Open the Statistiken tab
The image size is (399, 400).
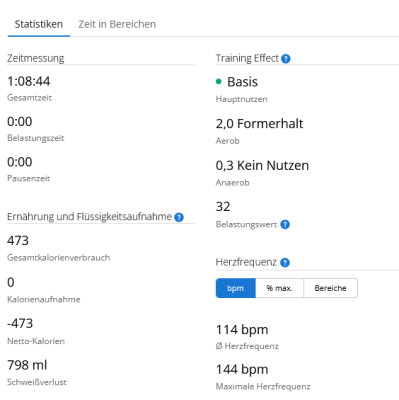pos(39,24)
